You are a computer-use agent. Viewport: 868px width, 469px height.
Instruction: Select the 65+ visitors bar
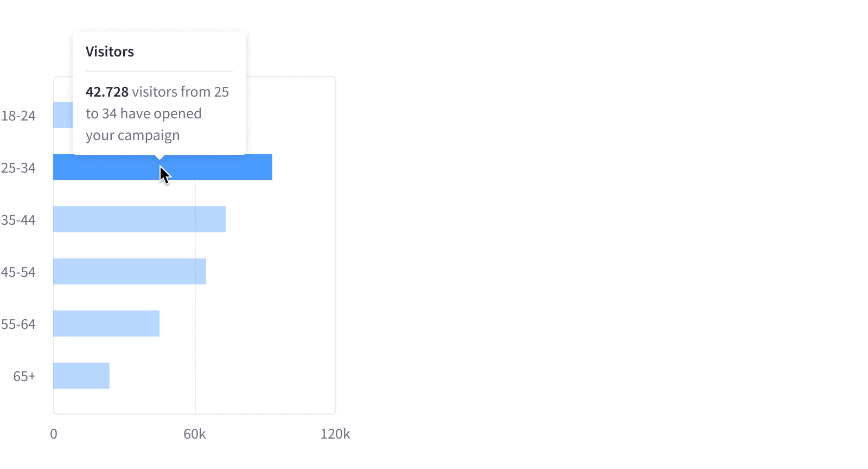coord(81,376)
